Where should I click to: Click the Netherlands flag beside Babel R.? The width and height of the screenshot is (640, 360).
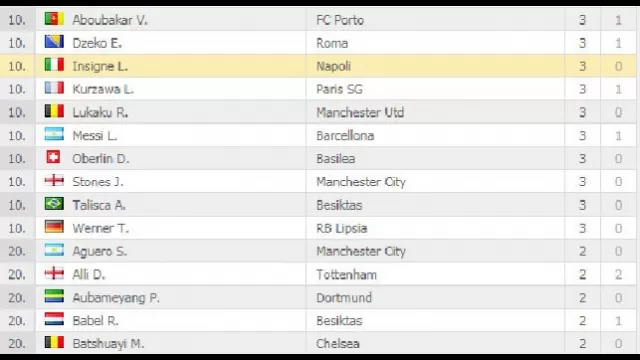coord(54,319)
